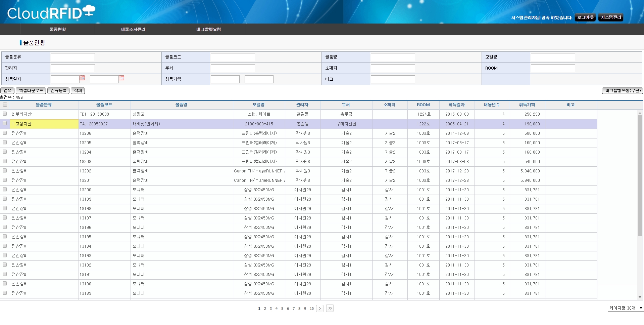Select checkbox for item code 13193

5,255
